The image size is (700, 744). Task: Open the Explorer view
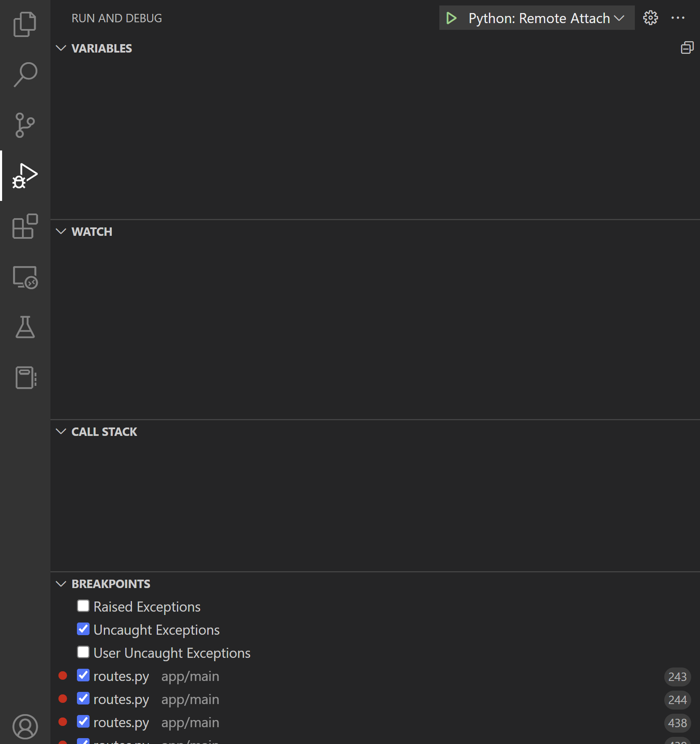point(25,24)
